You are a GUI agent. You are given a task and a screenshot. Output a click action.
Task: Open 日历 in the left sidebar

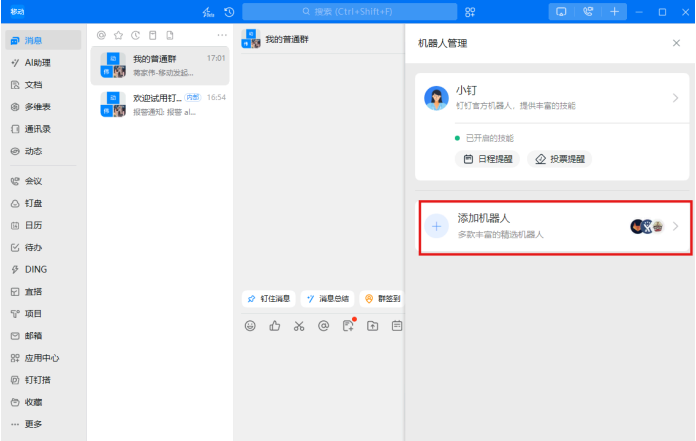(x=33, y=225)
